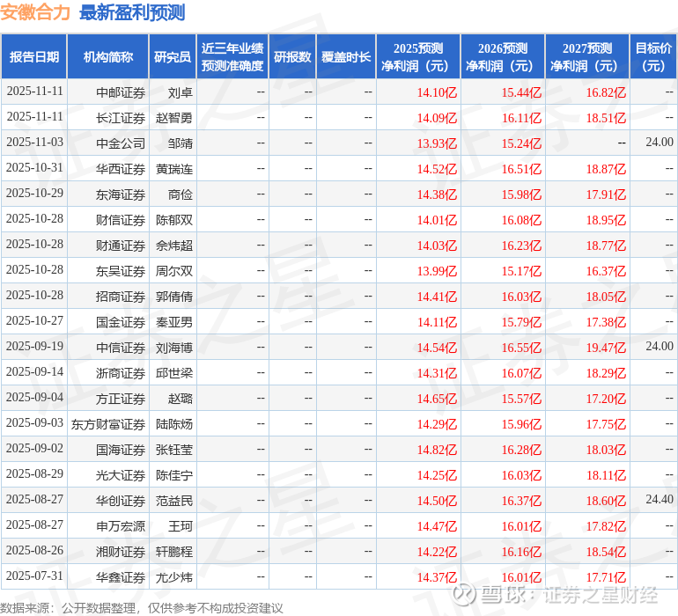Viewport: 678px width, 616px height.
Task: Click analyst name 赵璐
Action: (x=181, y=398)
